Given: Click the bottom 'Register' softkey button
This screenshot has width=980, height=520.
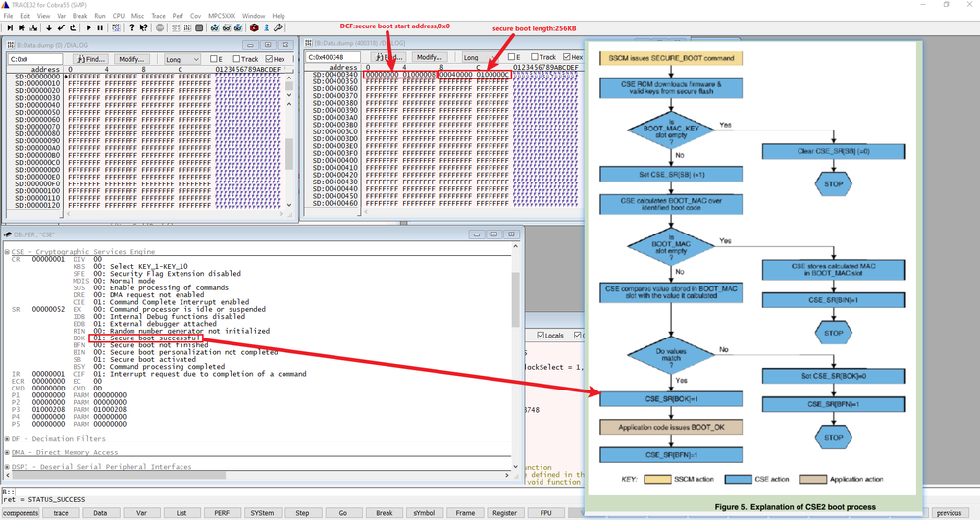Looking at the screenshot, I should [x=504, y=513].
